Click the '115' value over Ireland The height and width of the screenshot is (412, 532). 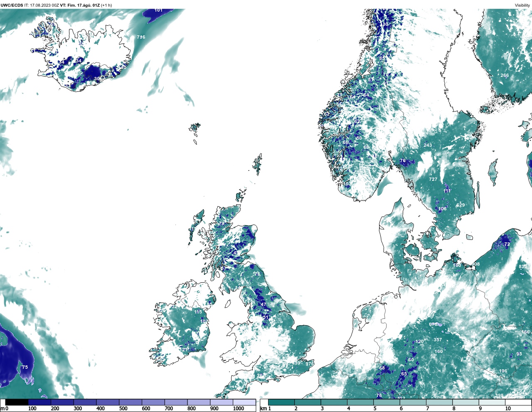tap(198, 312)
